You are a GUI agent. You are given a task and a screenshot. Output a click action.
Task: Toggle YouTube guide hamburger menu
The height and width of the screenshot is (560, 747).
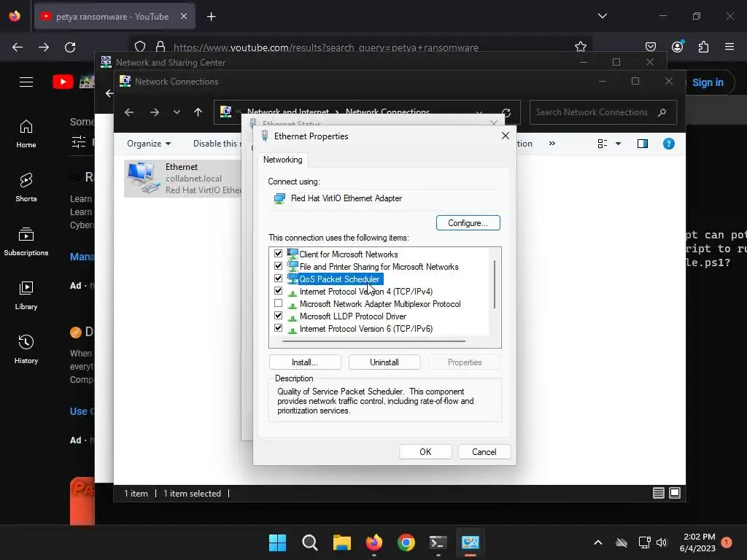pos(26,82)
